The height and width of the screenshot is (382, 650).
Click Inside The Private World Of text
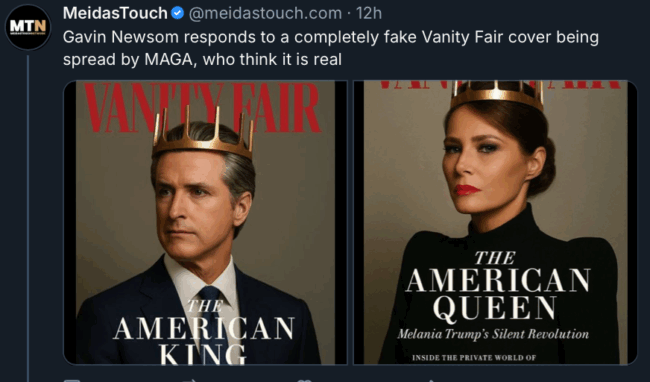tap(474, 358)
